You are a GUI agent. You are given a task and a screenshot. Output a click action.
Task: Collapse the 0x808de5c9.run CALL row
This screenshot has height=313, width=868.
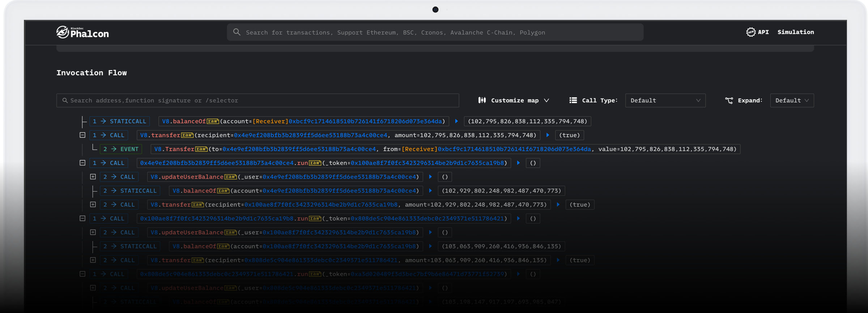click(82, 274)
